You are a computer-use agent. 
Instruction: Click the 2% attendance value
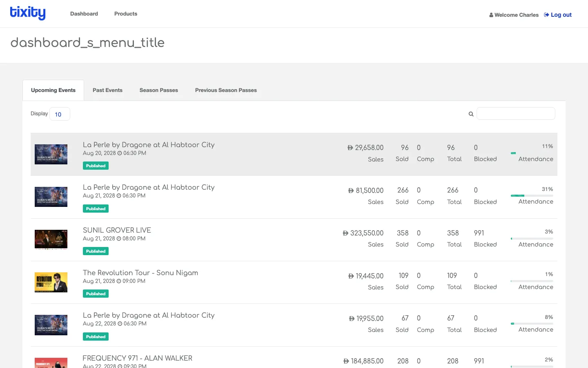tap(549, 360)
